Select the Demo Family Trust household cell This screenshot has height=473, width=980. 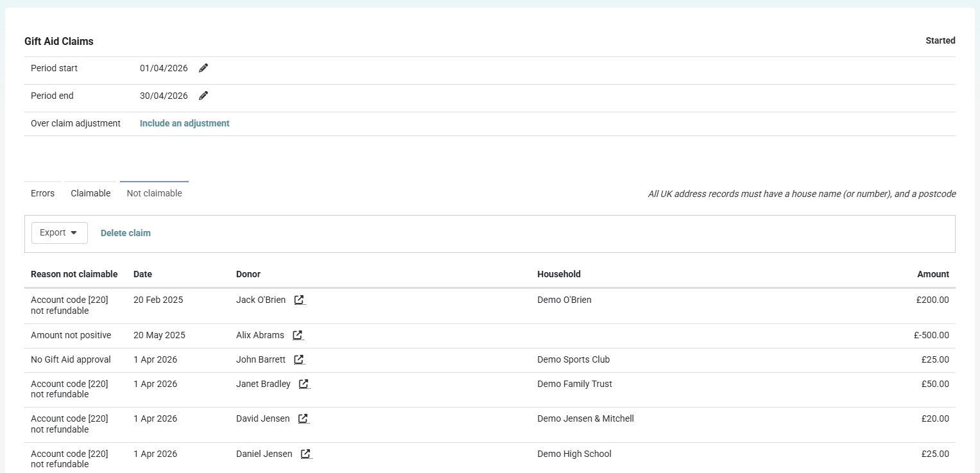[x=574, y=384]
